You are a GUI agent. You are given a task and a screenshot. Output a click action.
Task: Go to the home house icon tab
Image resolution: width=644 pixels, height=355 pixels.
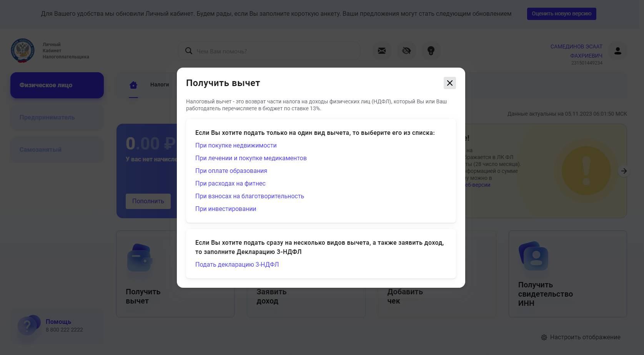pyautogui.click(x=133, y=85)
